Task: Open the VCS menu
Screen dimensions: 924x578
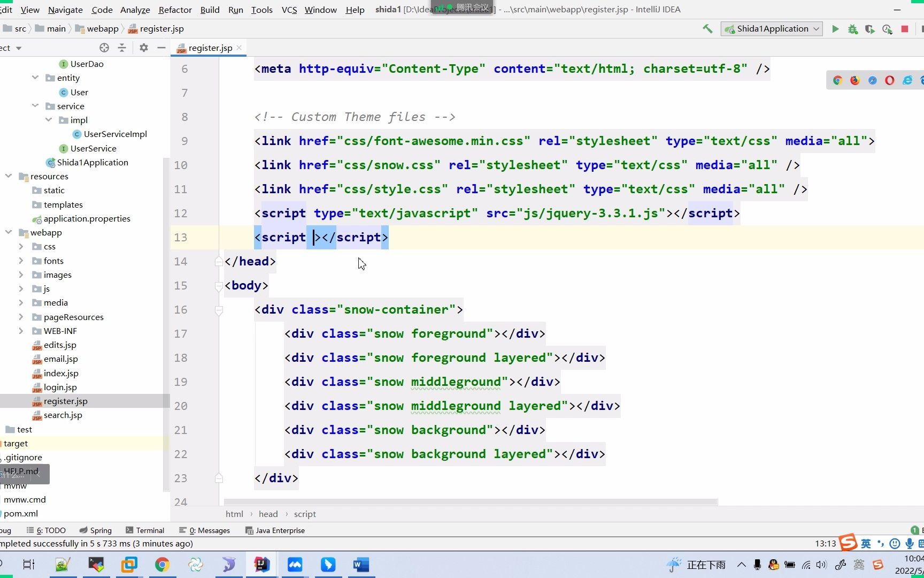Action: click(x=289, y=10)
